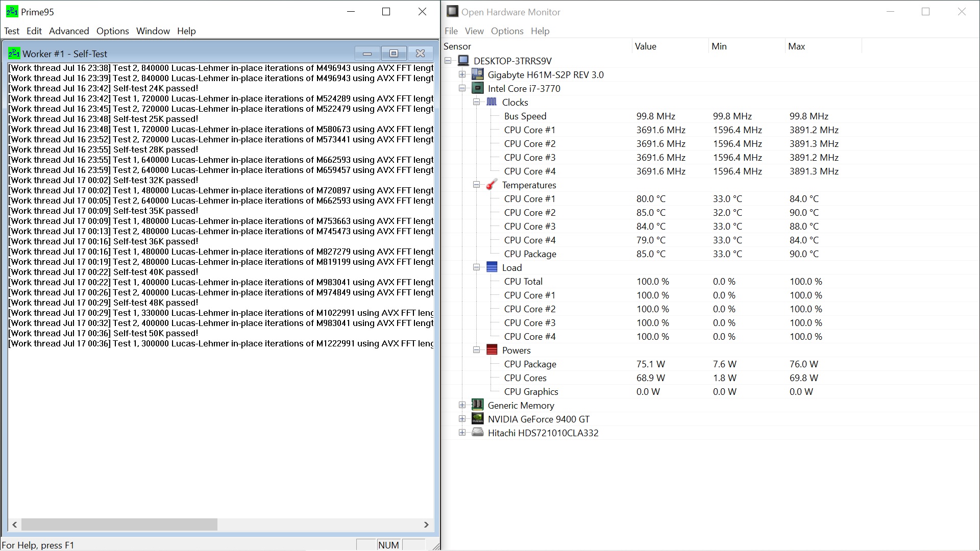Minimize the Worker #1 child window
Image resolution: width=980 pixels, height=551 pixels.
pos(367,53)
